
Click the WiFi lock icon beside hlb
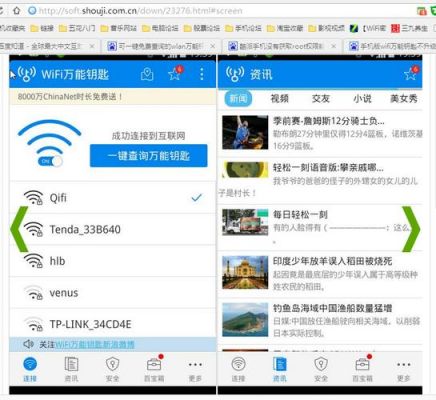click(34, 261)
